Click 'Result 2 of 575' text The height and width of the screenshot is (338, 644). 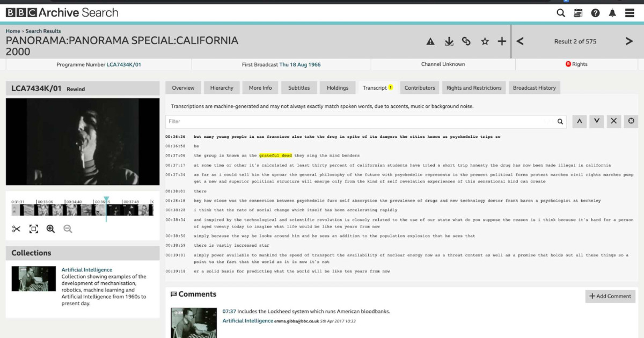pos(575,41)
